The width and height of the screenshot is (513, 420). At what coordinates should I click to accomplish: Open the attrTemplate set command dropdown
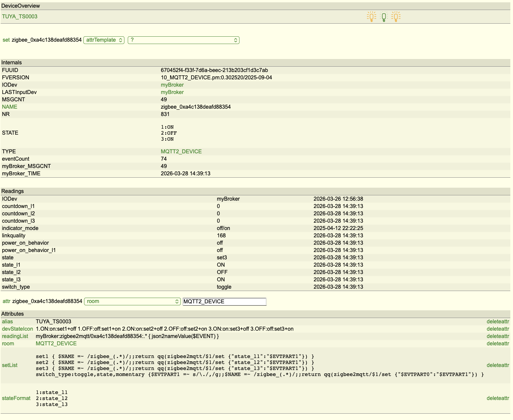pos(104,40)
